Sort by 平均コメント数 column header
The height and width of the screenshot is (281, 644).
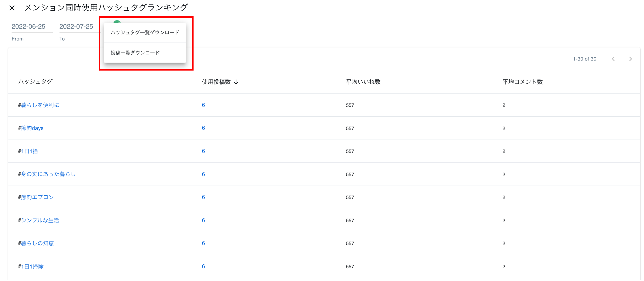coord(522,82)
